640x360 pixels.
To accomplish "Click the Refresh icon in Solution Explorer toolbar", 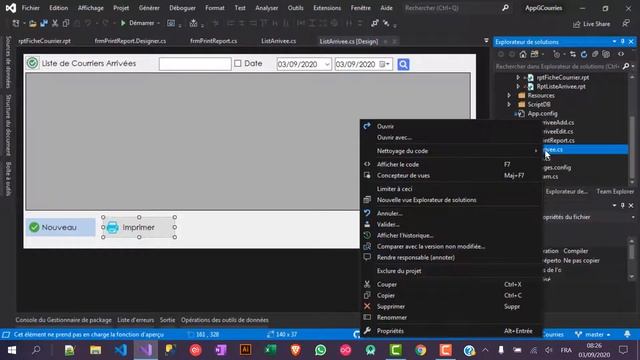I will point(584,54).
